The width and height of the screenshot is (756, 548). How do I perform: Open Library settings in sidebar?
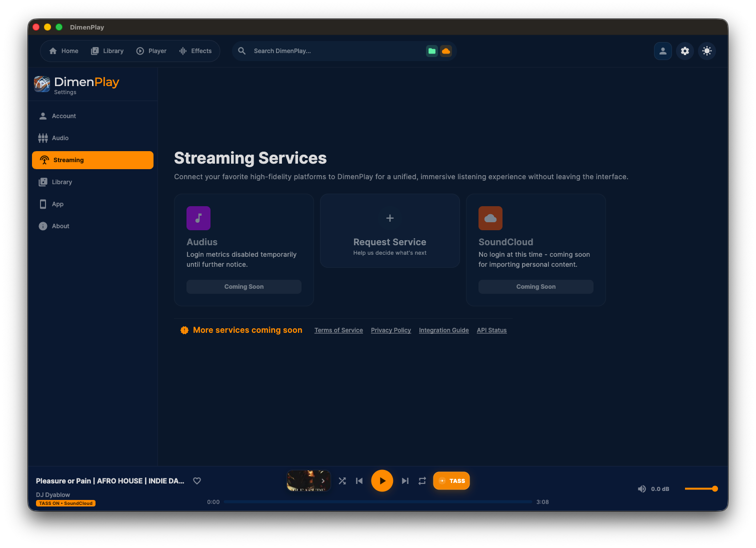[x=92, y=182]
